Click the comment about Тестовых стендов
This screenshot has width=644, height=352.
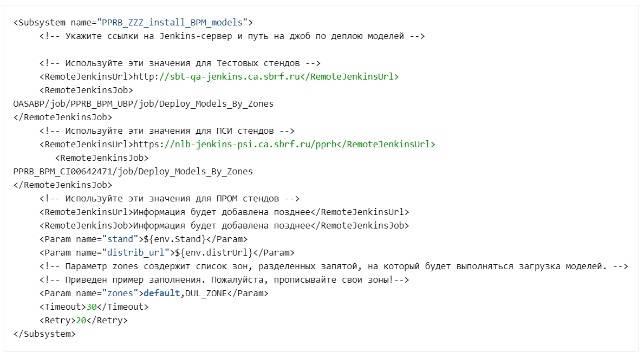pyautogui.click(x=180, y=63)
